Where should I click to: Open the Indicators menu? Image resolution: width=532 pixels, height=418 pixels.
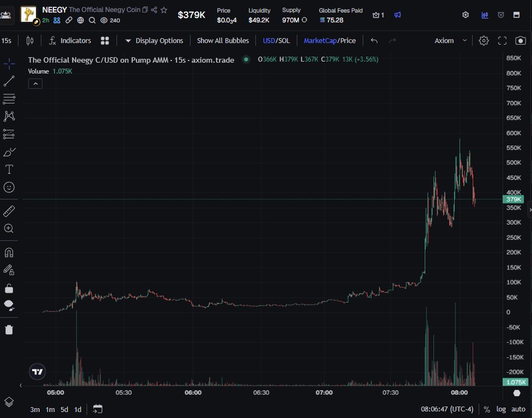pyautogui.click(x=70, y=41)
